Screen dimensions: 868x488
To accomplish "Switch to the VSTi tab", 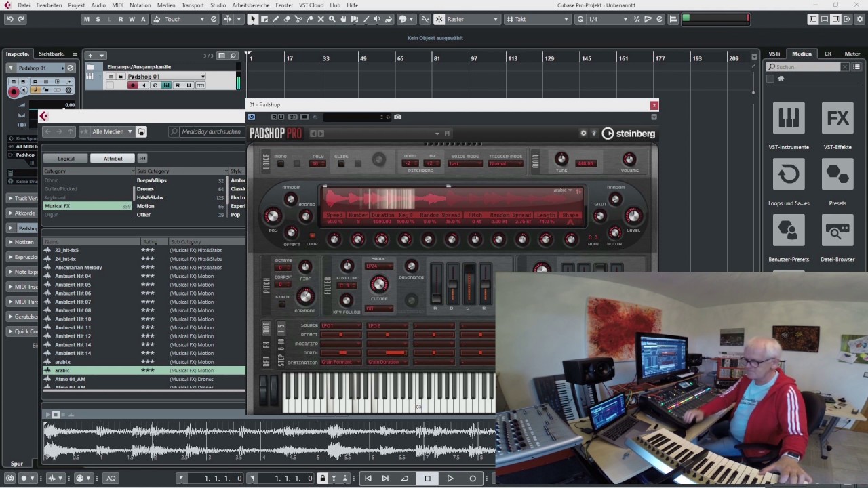I will pyautogui.click(x=774, y=54).
